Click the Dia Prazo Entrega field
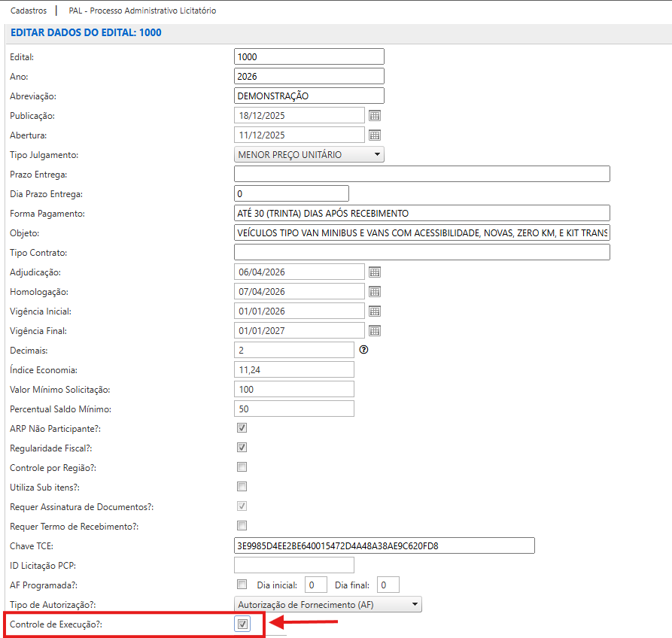Image resolution: width=672 pixels, height=638 pixels. (x=291, y=193)
